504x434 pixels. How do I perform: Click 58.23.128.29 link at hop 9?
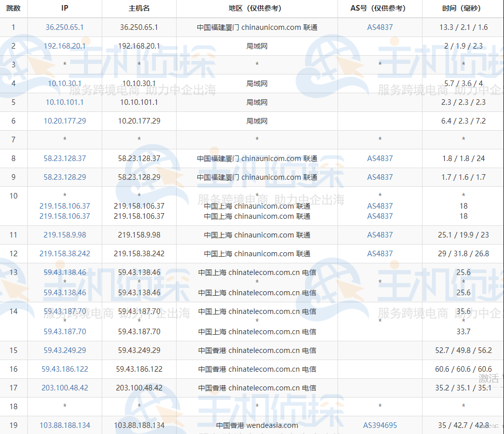[x=64, y=177]
